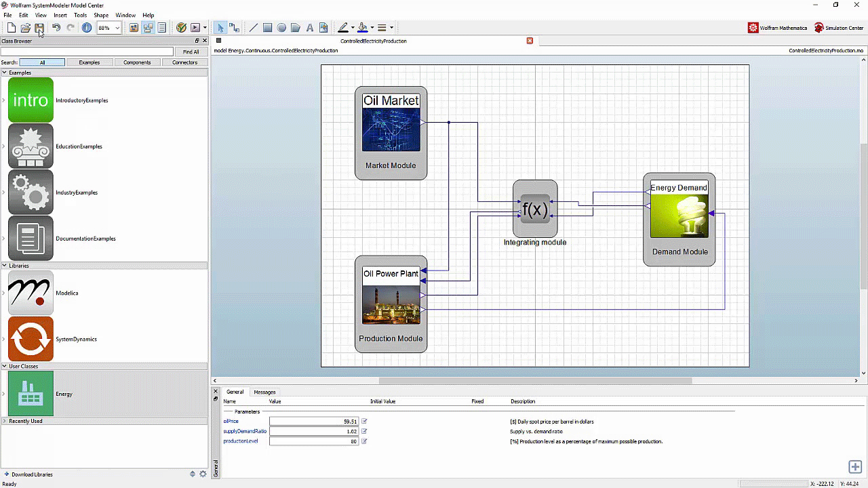The image size is (868, 488).
Task: Switch to the Messages tab
Action: [x=264, y=392]
